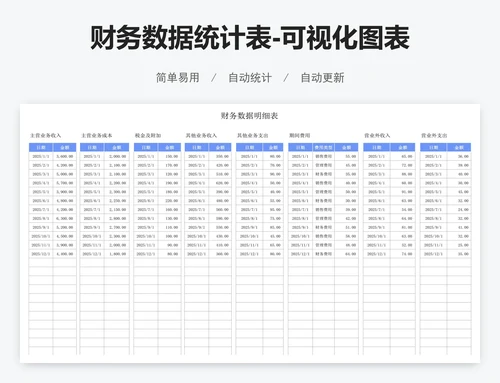
Task: Select 管理费用 in the 2025/2/1 期间费用 row
Action: (x=323, y=165)
